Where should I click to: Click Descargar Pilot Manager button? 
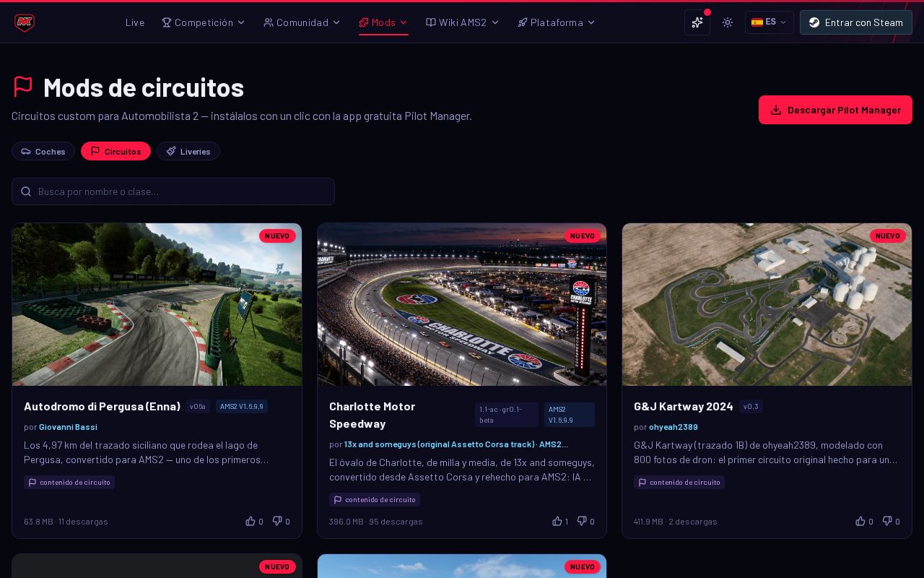(x=835, y=110)
